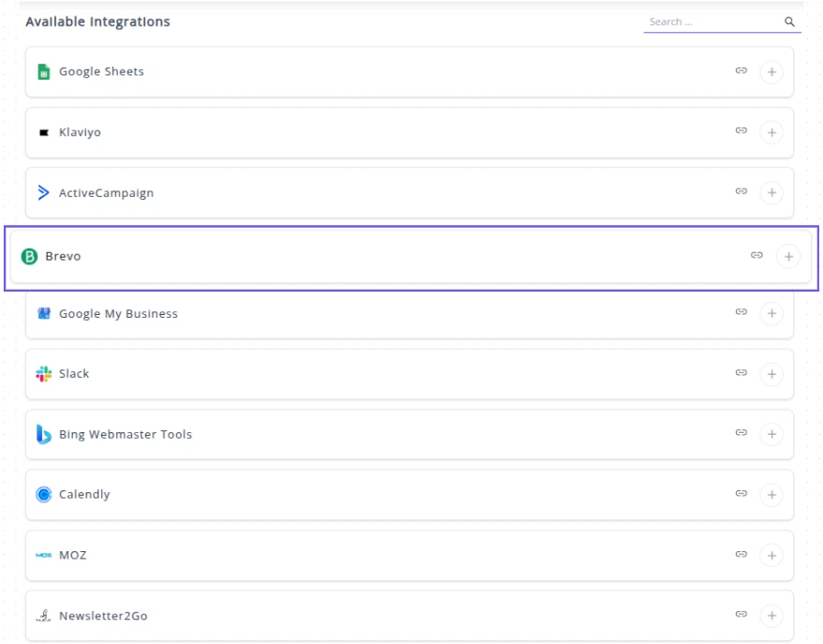This screenshot has height=644, width=823.
Task: Add the ActiveCampaign integration with plus button
Action: pyautogui.click(x=771, y=193)
